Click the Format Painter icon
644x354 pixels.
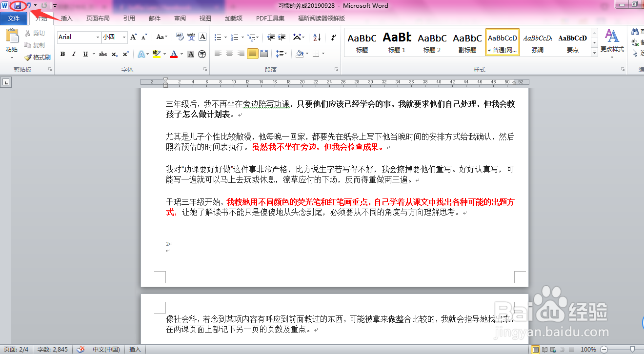[x=28, y=57]
